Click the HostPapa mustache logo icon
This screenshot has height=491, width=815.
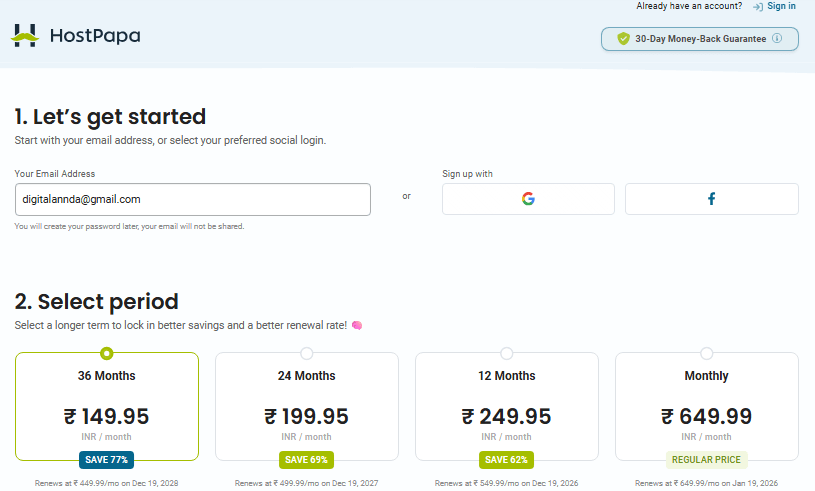(25, 36)
